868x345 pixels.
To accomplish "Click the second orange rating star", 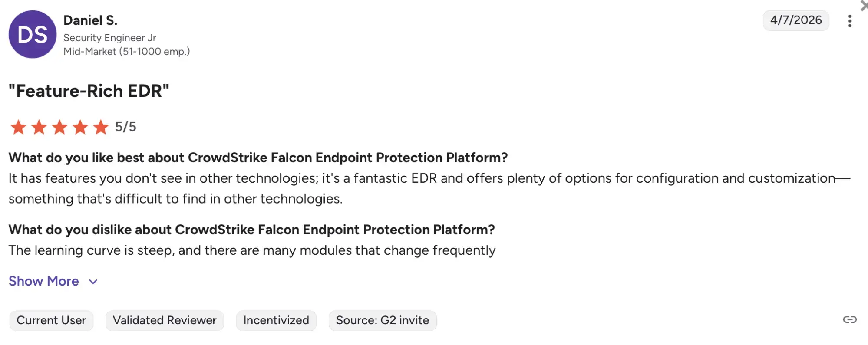I will 39,127.
